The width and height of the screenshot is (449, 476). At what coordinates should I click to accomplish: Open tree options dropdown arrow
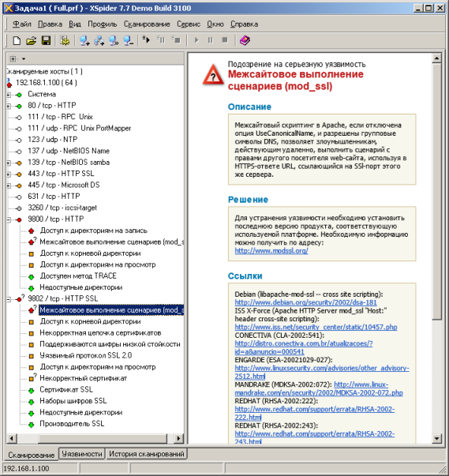tap(24, 59)
